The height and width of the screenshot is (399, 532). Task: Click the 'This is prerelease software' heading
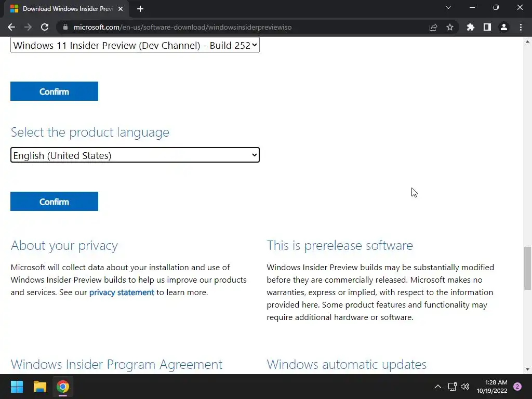click(x=340, y=245)
